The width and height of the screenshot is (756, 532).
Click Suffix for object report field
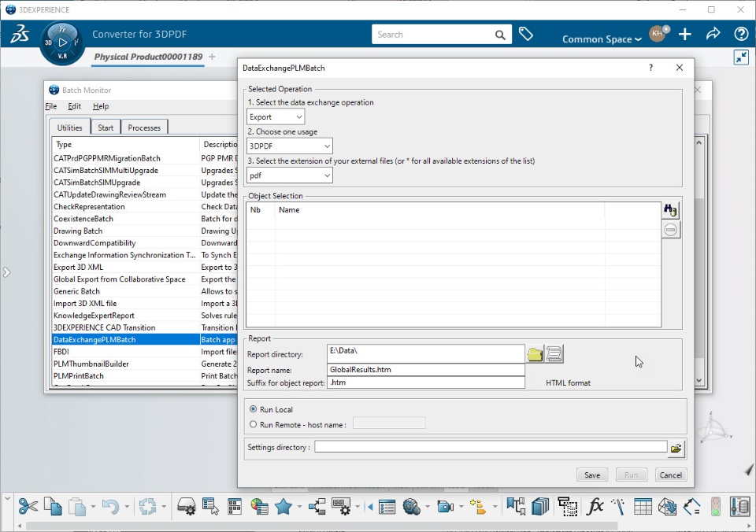point(426,382)
